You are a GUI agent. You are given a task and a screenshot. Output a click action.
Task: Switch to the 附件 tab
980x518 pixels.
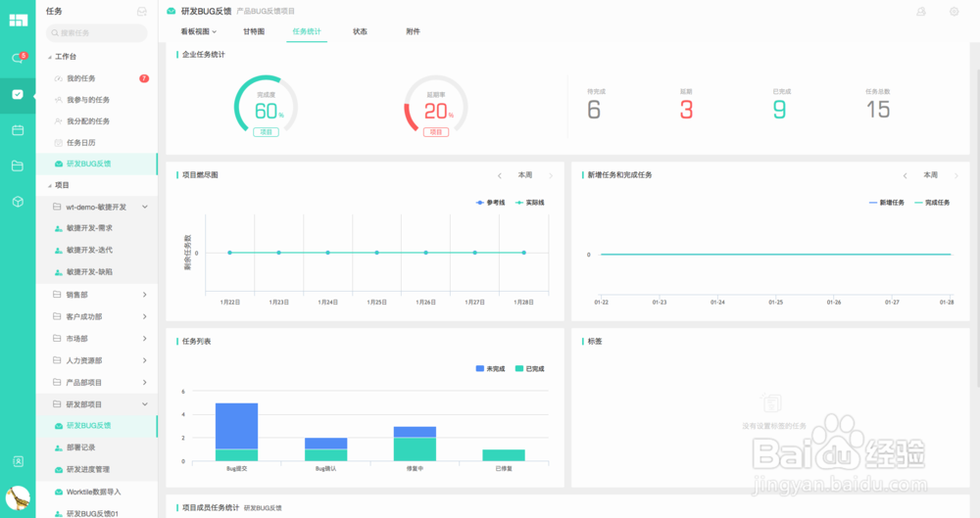(414, 31)
